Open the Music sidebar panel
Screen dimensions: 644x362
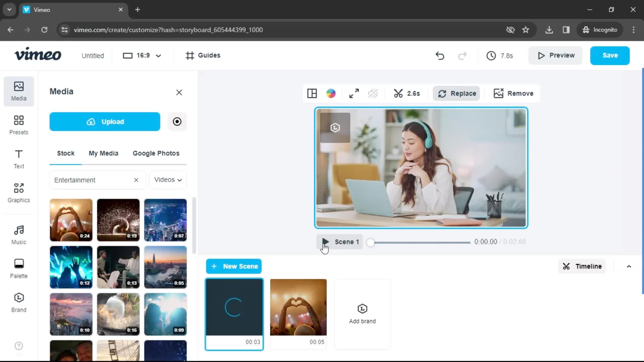[19, 235]
